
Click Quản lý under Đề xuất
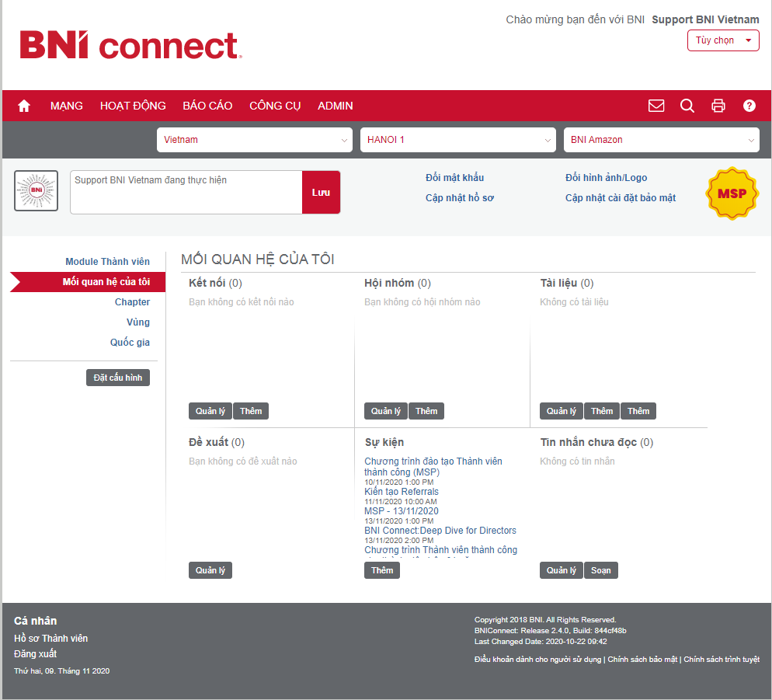coord(210,570)
